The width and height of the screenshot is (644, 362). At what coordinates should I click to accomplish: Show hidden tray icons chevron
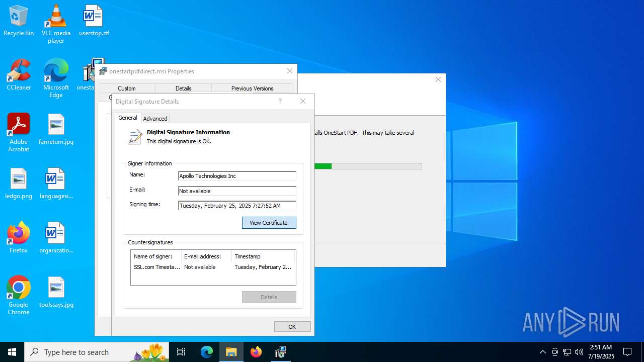click(x=542, y=352)
